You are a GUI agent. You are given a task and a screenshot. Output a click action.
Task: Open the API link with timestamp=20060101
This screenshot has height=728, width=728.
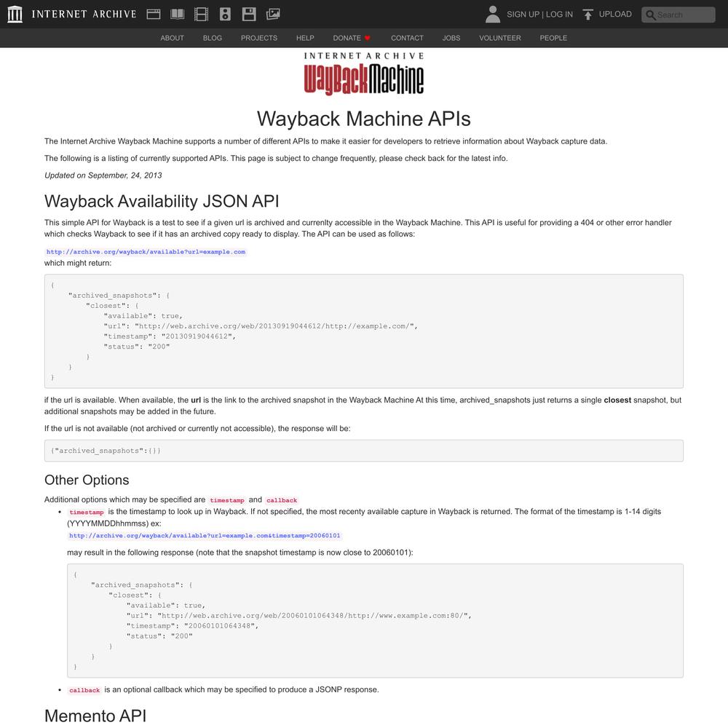(205, 535)
